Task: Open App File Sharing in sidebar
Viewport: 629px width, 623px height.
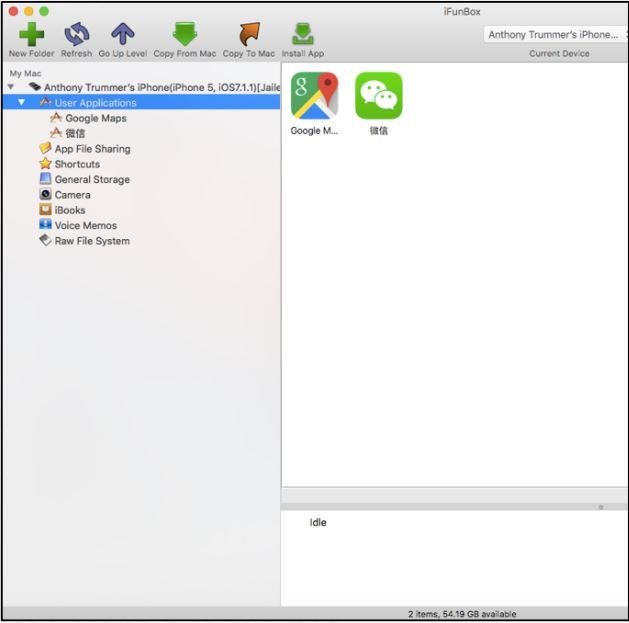Action: [92, 149]
